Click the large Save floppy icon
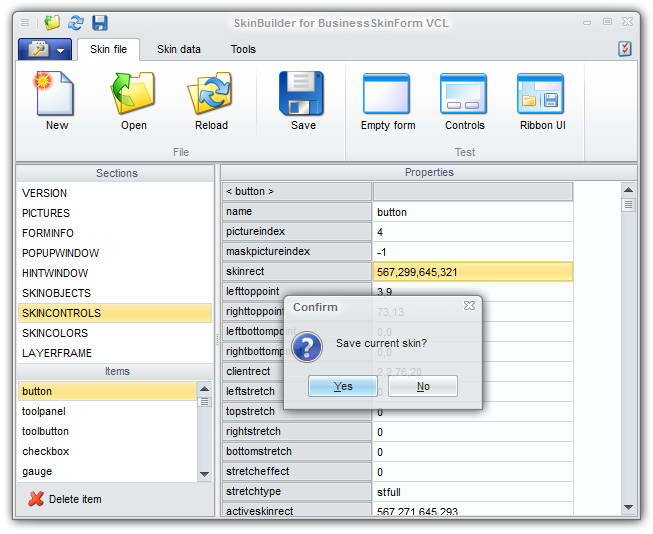Image resolution: width=653 pixels, height=534 pixels. [x=302, y=95]
